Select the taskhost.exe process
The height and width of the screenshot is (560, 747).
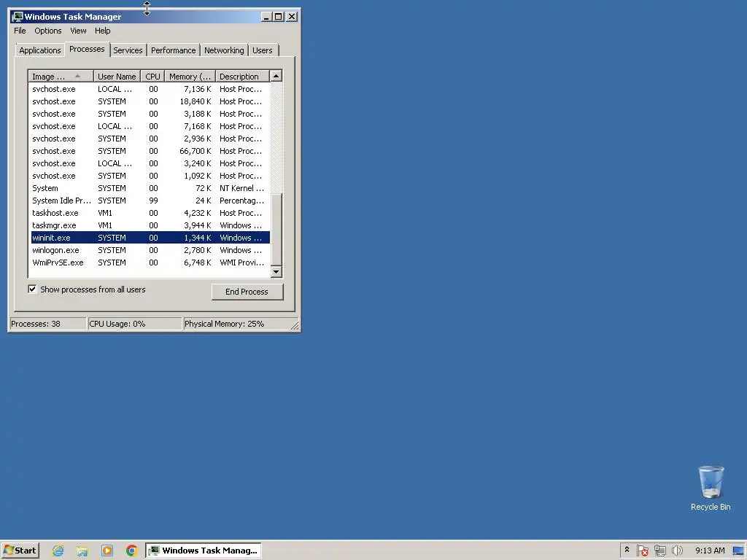click(x=150, y=213)
